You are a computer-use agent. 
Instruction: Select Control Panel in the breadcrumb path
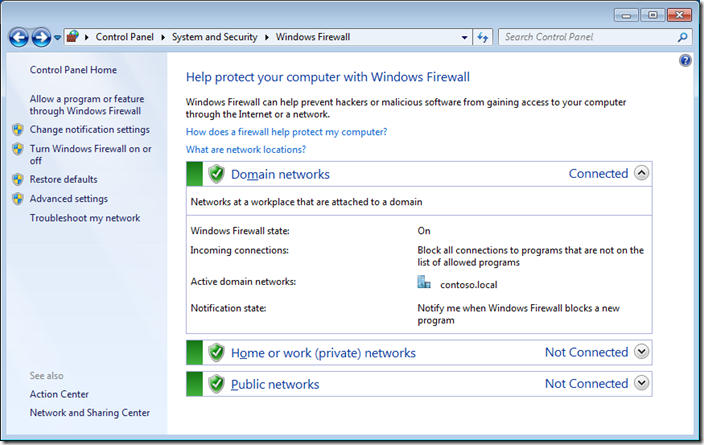(125, 37)
